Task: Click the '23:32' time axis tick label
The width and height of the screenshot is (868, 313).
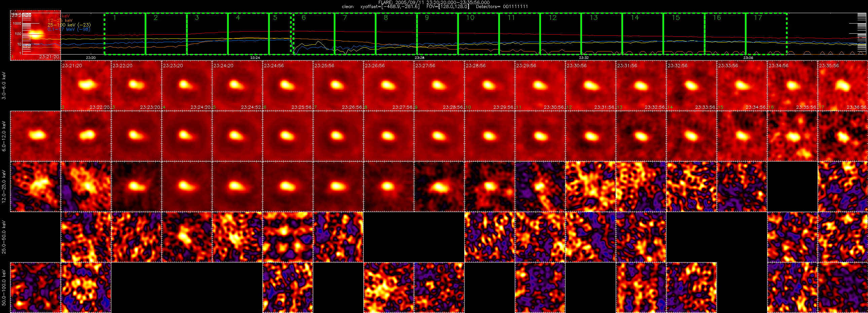Action: click(584, 58)
